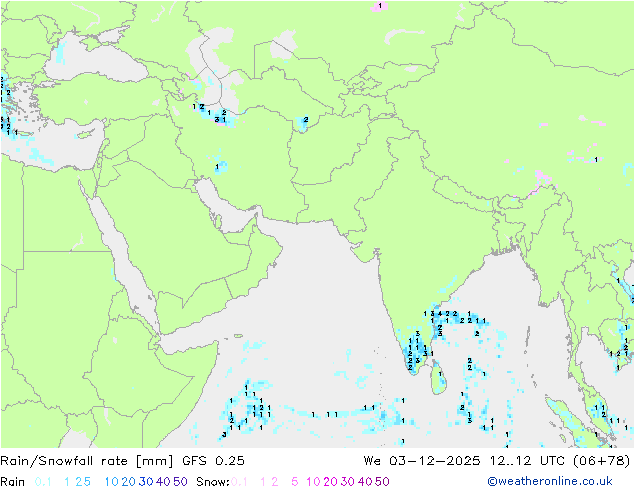This screenshot has height=490, width=634.
Task: Click the 'GFS 0.25' model label
Action: point(213,461)
